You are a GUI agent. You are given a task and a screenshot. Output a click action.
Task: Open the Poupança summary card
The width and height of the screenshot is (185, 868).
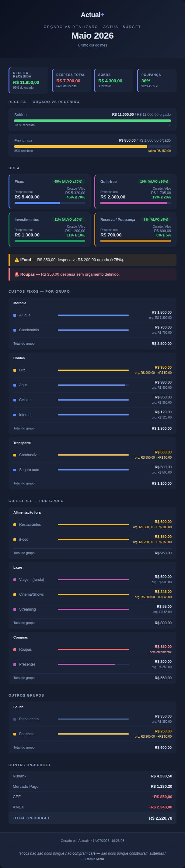pos(157,80)
